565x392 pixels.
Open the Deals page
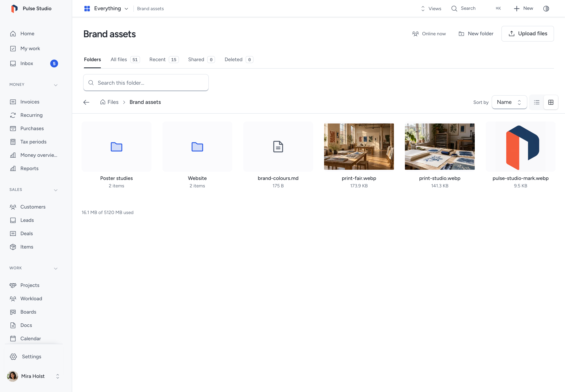34,234
